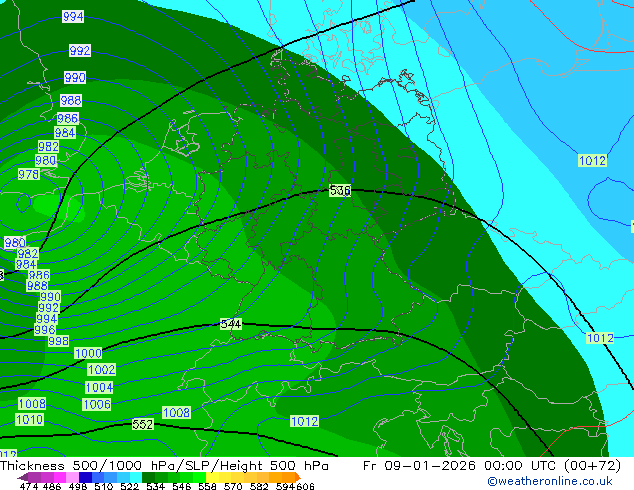Click the 992 label directly below the top 994
Viewport: 634px width, 490px height.
80,51
